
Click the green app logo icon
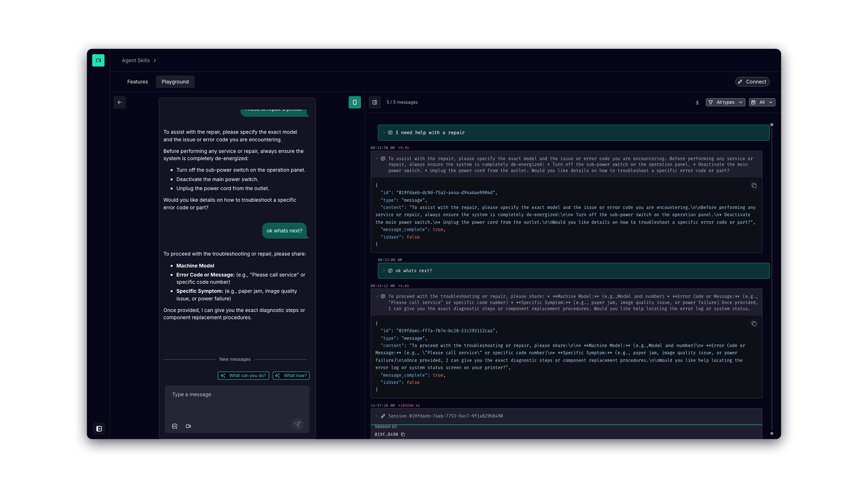(x=98, y=60)
